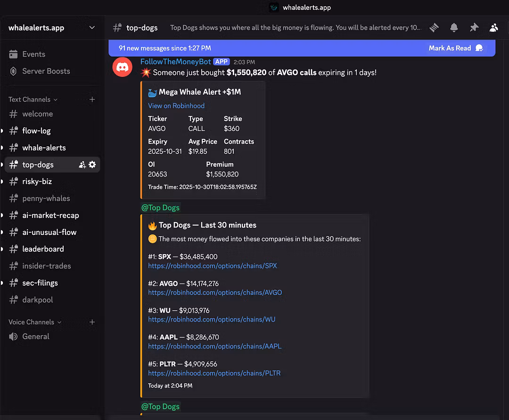Open the Threads icon in channel header

[434, 28]
